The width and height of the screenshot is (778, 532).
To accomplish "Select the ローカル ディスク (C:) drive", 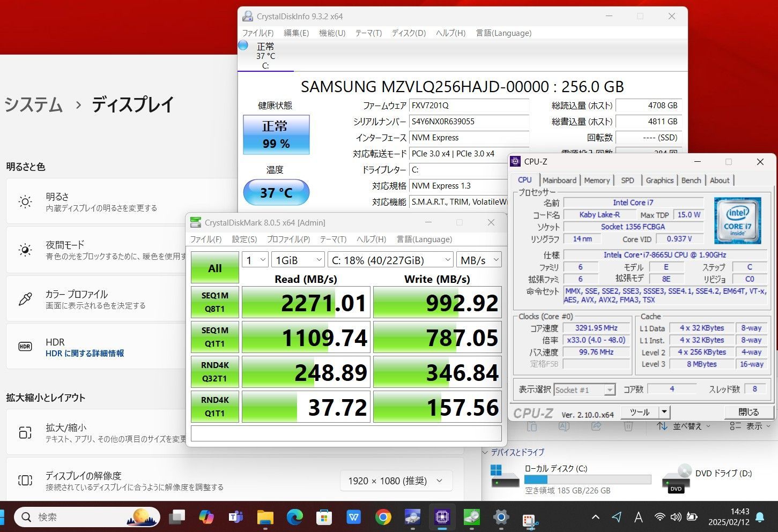I will coord(571,479).
